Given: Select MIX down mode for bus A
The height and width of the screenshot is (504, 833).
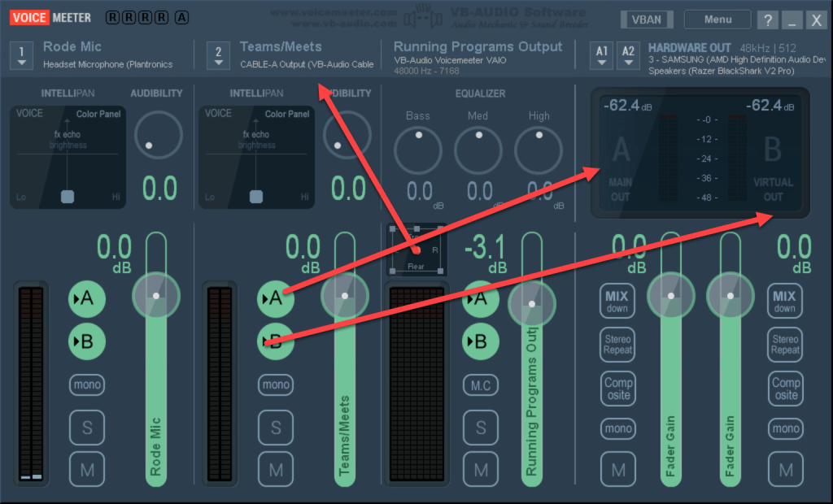Looking at the screenshot, I should click(x=617, y=301).
